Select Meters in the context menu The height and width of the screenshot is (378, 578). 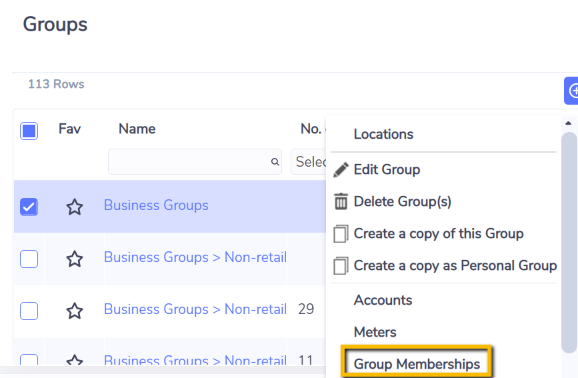[375, 332]
